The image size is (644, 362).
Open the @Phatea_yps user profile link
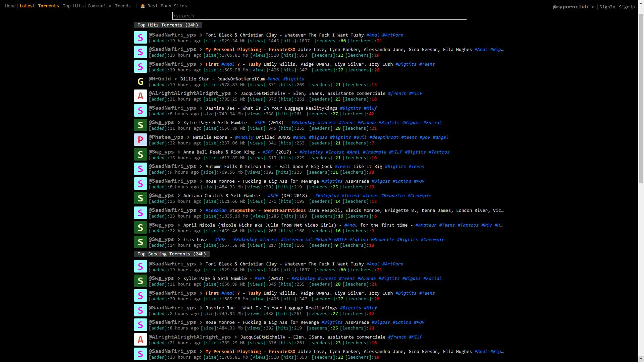(166, 137)
